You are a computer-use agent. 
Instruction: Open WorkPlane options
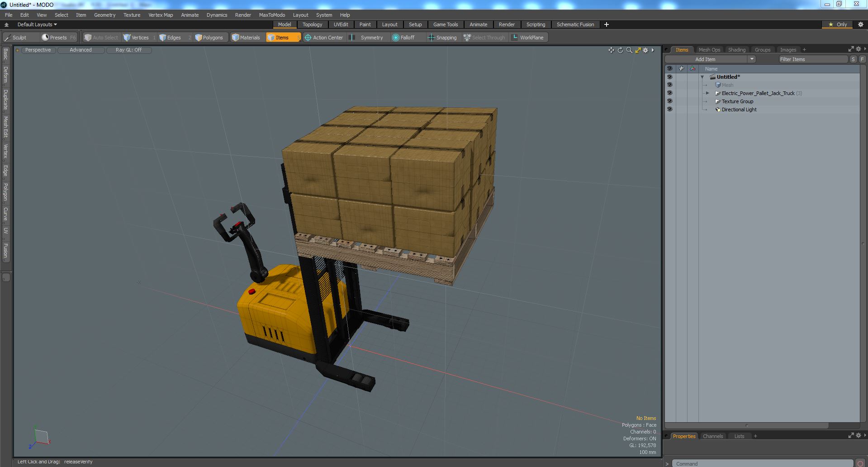[x=528, y=38]
